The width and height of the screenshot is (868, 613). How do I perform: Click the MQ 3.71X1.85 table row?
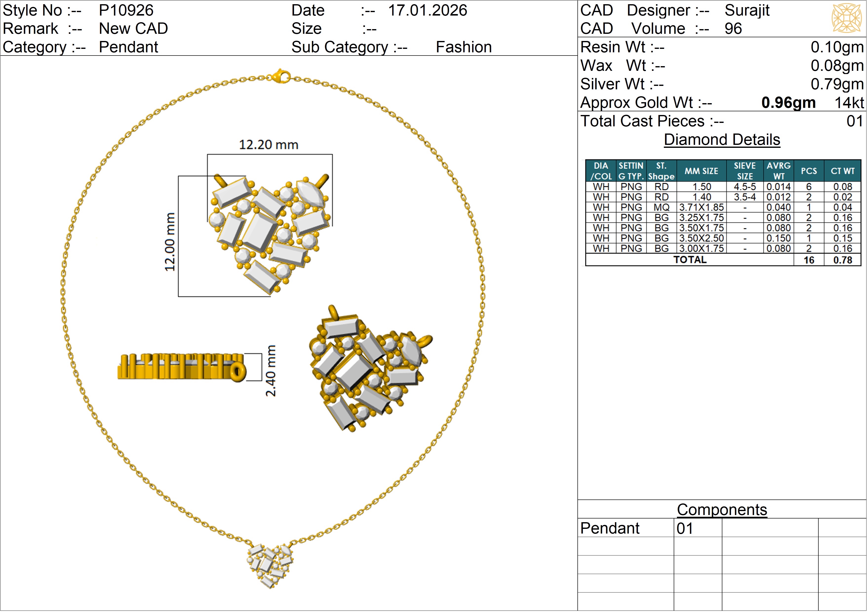701,208
